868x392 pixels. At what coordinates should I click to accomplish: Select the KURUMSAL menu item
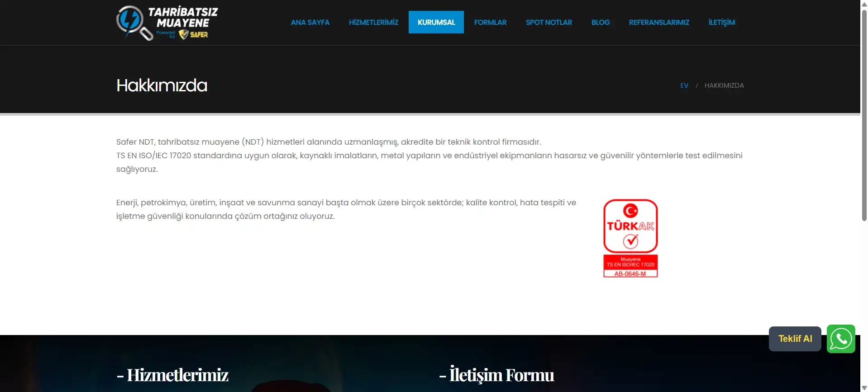click(x=436, y=22)
